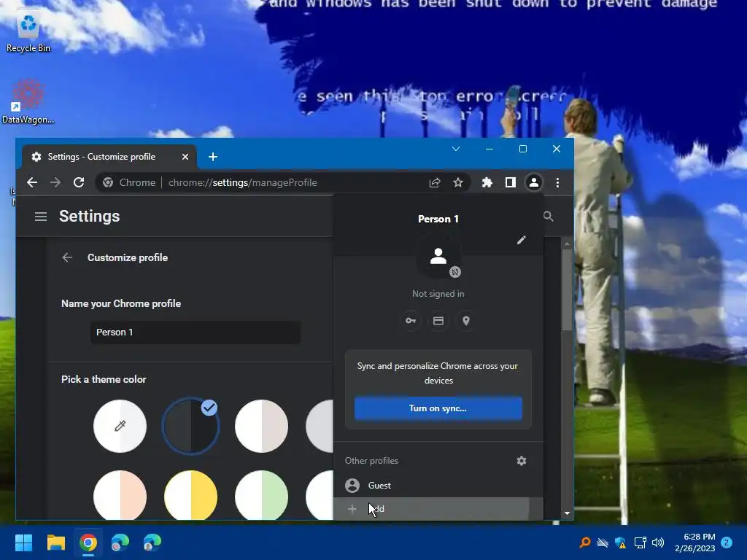Select the peach theme color swatch
The width and height of the screenshot is (747, 560).
(x=120, y=495)
